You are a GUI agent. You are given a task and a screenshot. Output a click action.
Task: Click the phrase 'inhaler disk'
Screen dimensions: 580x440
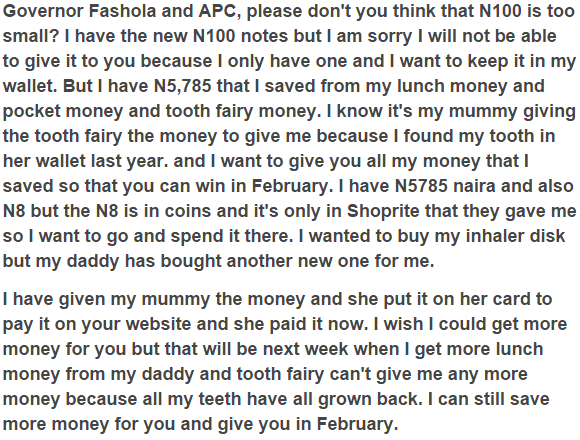[x=515, y=236]
